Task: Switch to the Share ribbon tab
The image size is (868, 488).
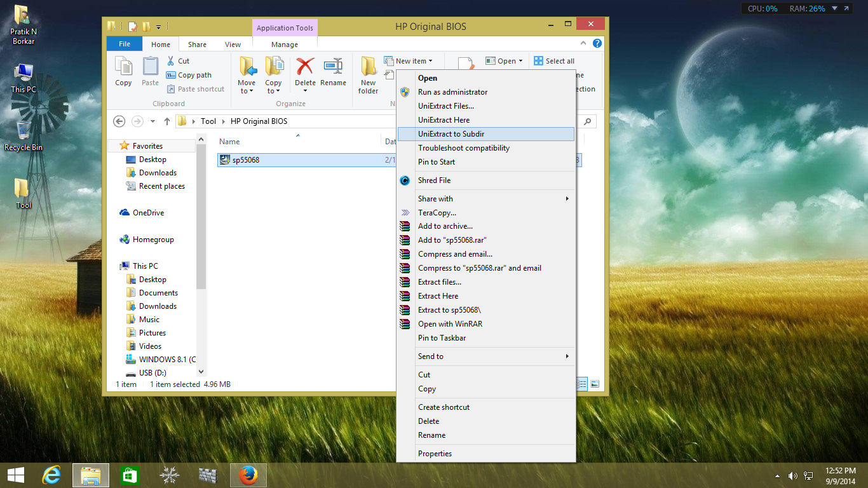Action: [197, 44]
